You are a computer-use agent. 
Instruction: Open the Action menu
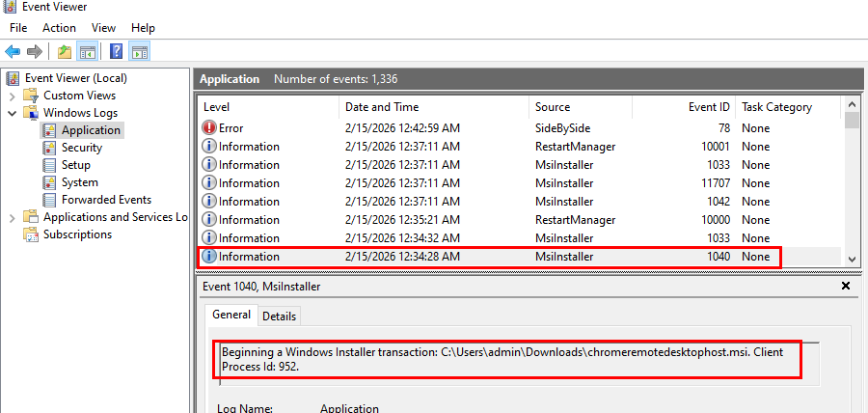point(59,28)
